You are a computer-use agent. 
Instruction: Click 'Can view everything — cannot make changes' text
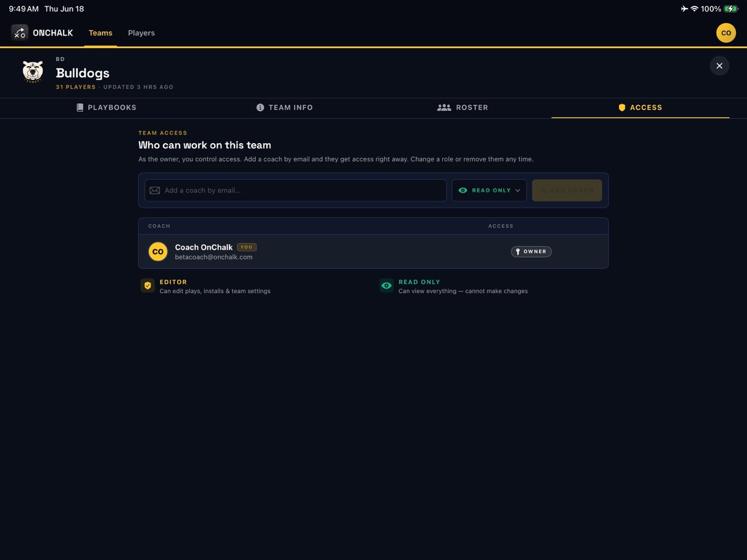click(463, 291)
